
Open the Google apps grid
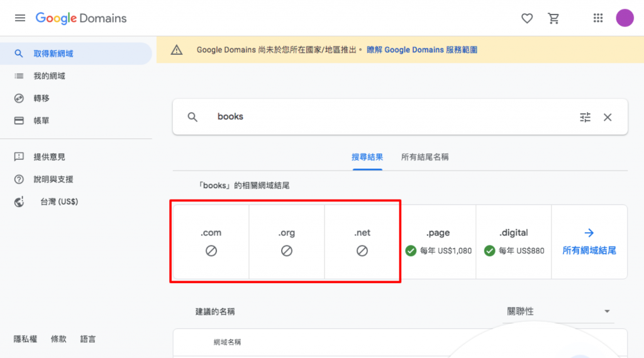[x=598, y=18]
